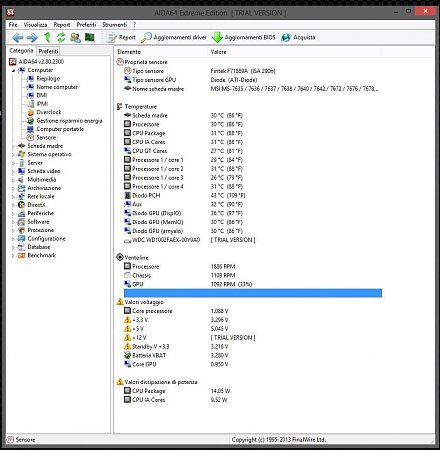Click the Forward arrow toolbar icon
Image resolution: width=440 pixels, height=450 pixels.
(32, 37)
